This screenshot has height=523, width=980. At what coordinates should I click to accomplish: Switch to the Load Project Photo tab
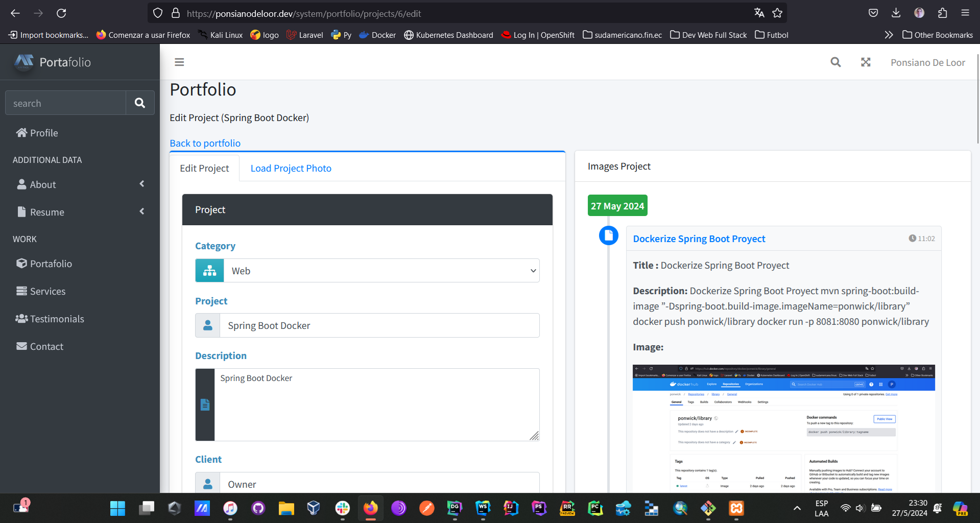[291, 169]
